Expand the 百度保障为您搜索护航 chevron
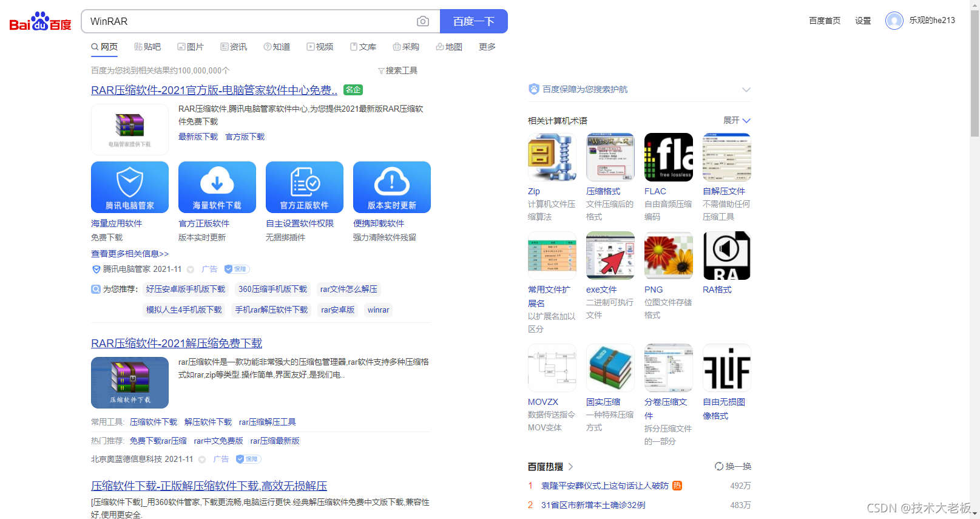The height and width of the screenshot is (519, 980). coord(746,90)
